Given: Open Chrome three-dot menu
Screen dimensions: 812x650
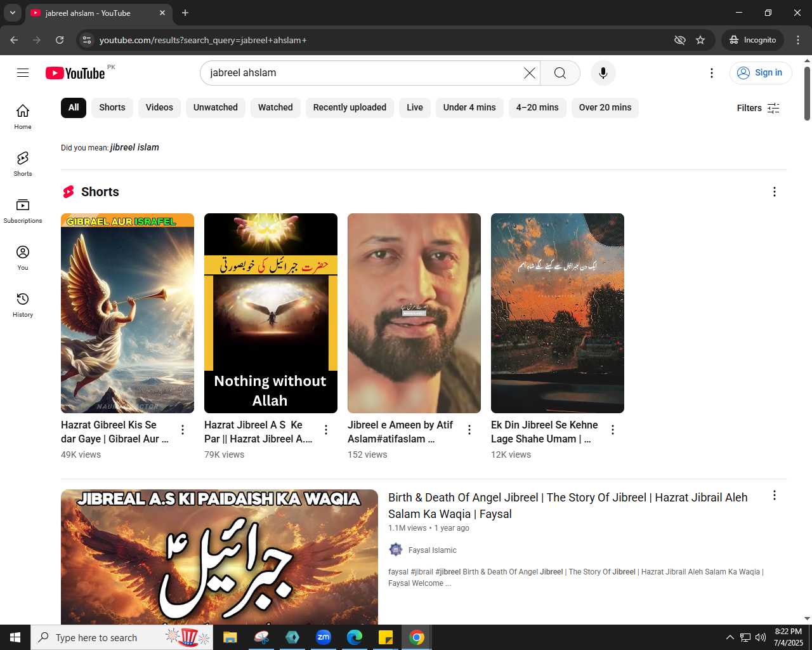Looking at the screenshot, I should (798, 40).
